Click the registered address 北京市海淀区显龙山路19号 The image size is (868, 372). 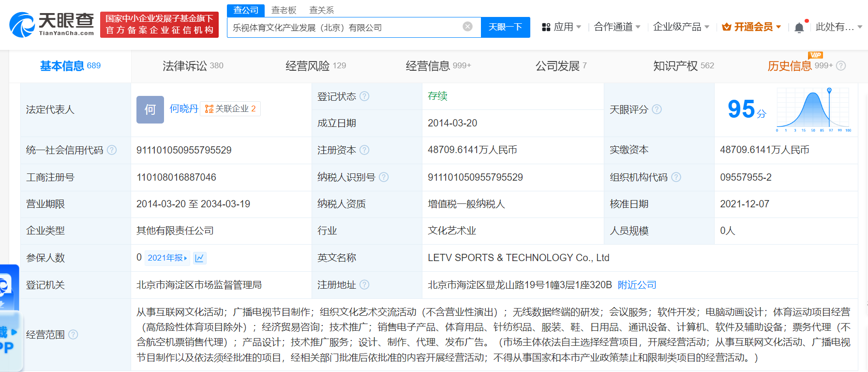(520, 285)
